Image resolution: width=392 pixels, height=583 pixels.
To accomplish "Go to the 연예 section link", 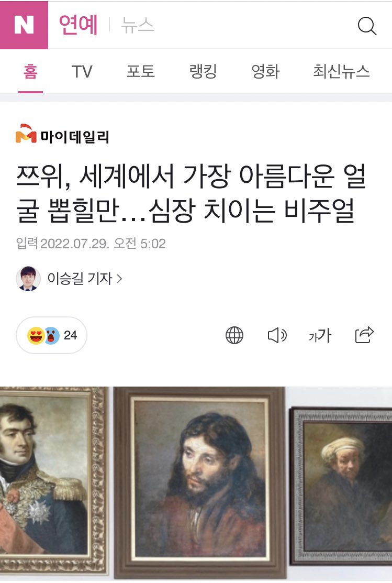I will click(x=79, y=25).
